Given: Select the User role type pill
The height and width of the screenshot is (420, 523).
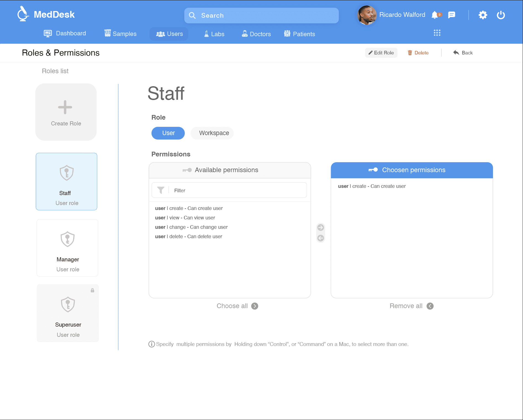Looking at the screenshot, I should click(x=168, y=133).
